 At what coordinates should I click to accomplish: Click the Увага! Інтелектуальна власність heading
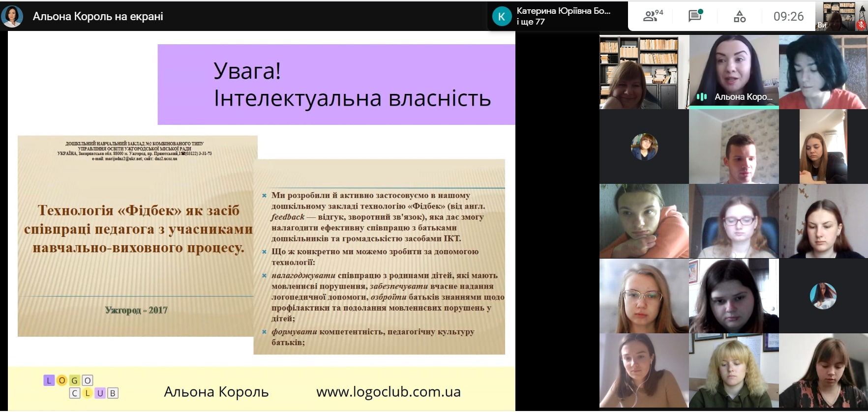352,85
